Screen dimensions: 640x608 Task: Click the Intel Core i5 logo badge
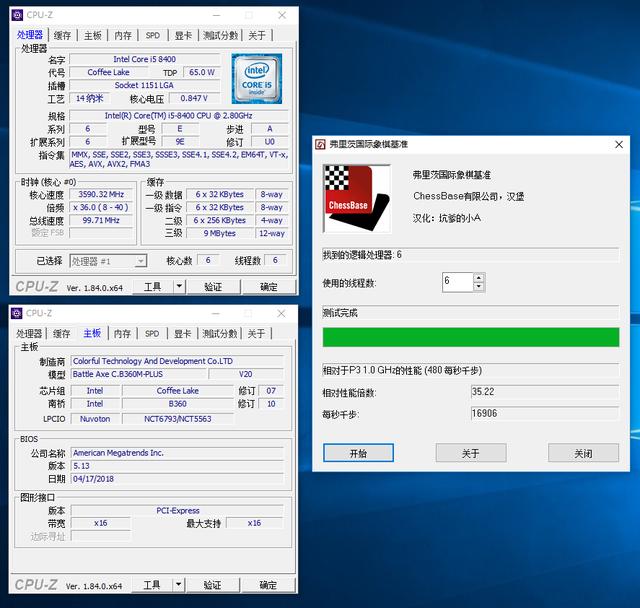(256, 79)
